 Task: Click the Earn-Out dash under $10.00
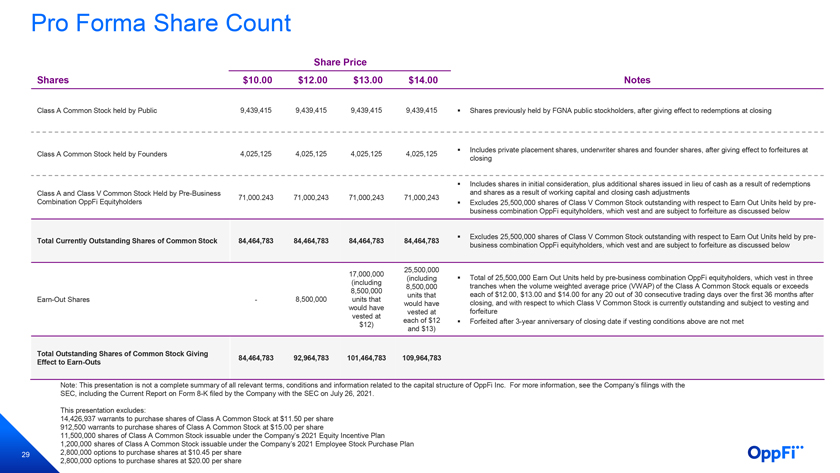click(x=256, y=300)
